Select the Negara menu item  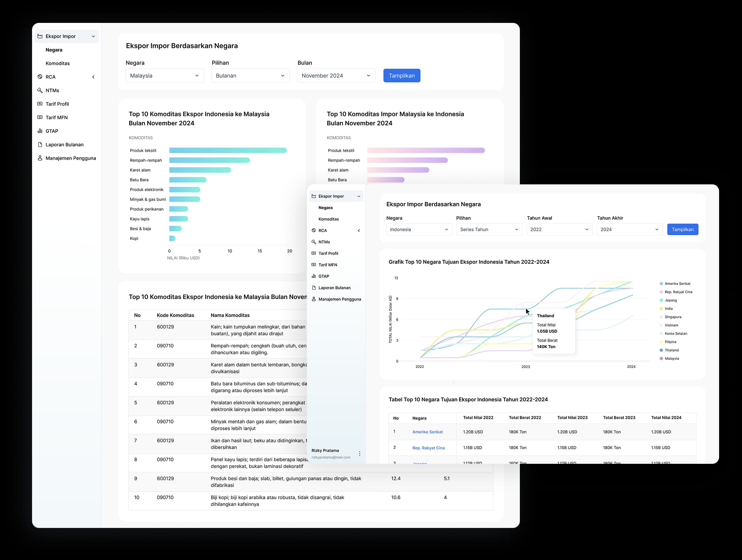pyautogui.click(x=54, y=50)
